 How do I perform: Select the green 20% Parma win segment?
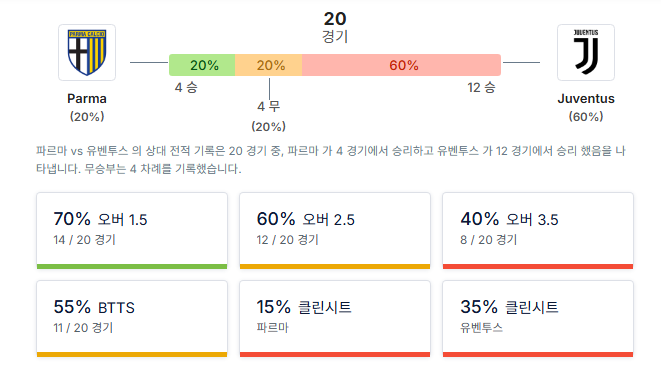[202, 65]
